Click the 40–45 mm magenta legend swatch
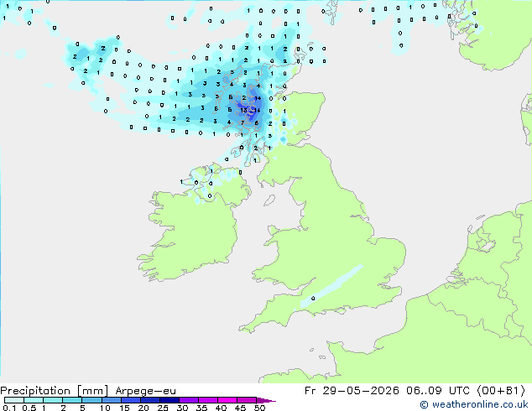Viewport: 532px width, 411px height. pyautogui.click(x=227, y=400)
